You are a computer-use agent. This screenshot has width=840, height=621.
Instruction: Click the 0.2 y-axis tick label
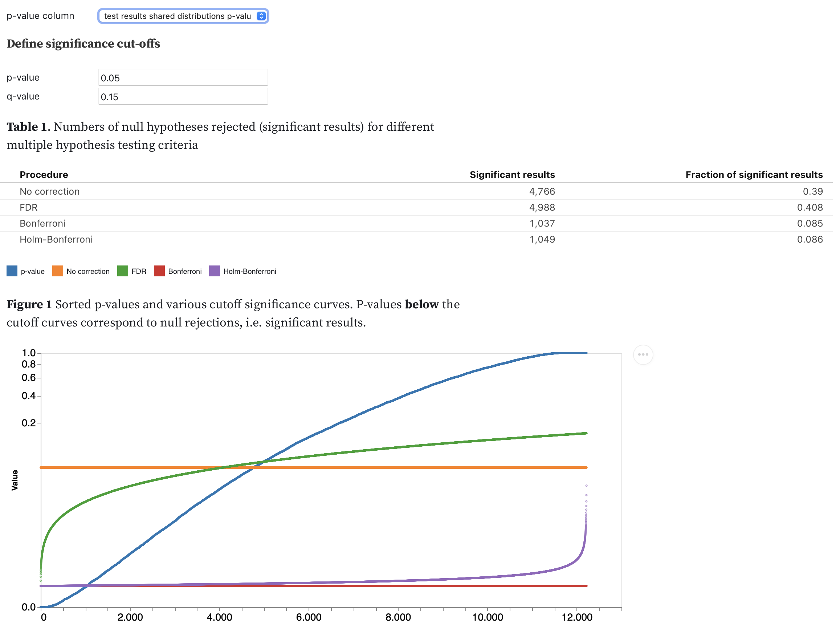[x=29, y=423]
